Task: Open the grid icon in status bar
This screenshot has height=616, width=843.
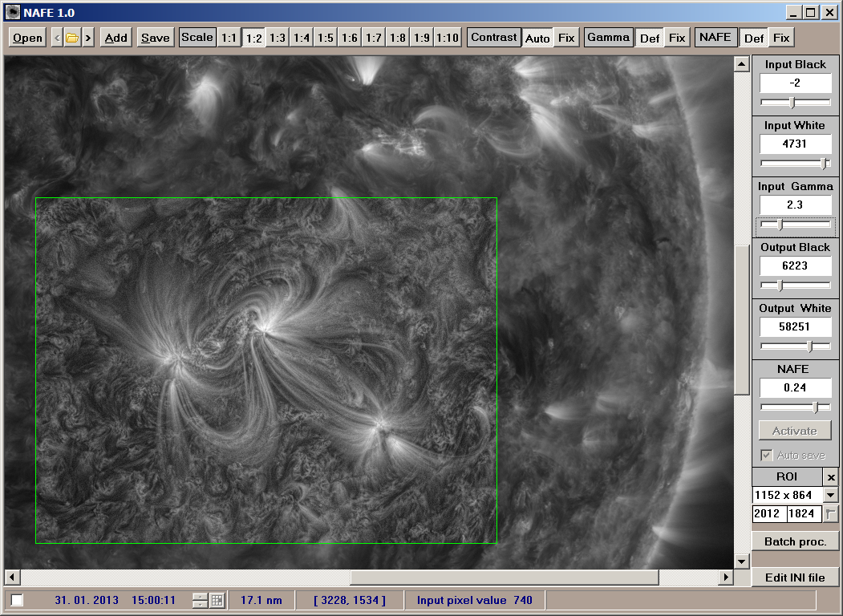Action: [217, 600]
